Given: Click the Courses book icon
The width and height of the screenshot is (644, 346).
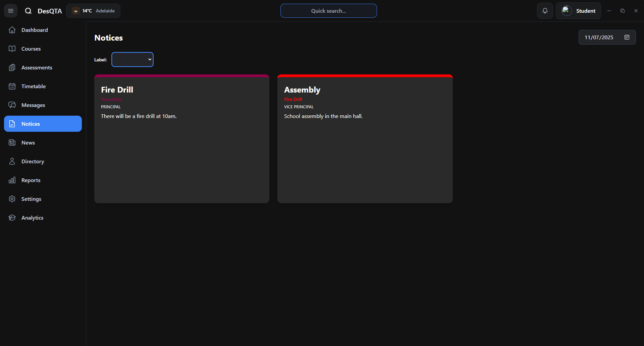Looking at the screenshot, I should click(x=12, y=49).
